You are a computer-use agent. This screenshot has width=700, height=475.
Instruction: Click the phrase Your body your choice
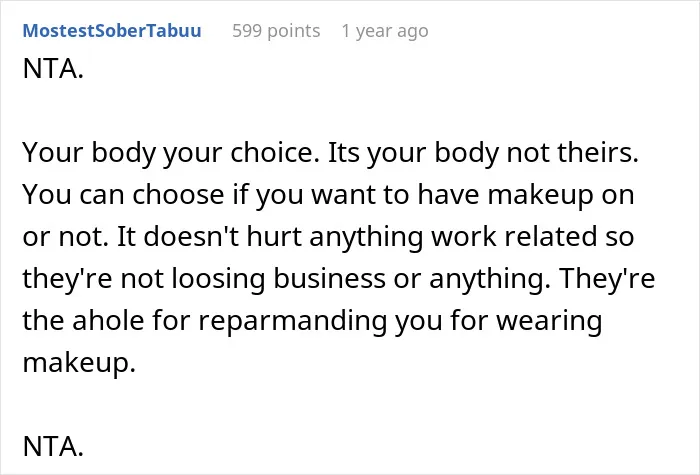(x=171, y=153)
